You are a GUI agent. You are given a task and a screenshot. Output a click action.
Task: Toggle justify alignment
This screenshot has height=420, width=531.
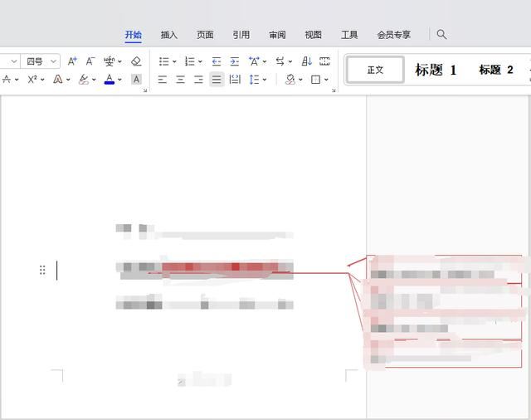point(217,80)
